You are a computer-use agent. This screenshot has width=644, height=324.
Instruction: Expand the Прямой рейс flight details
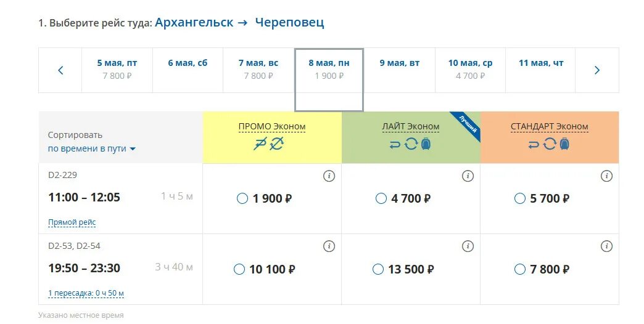(x=72, y=222)
